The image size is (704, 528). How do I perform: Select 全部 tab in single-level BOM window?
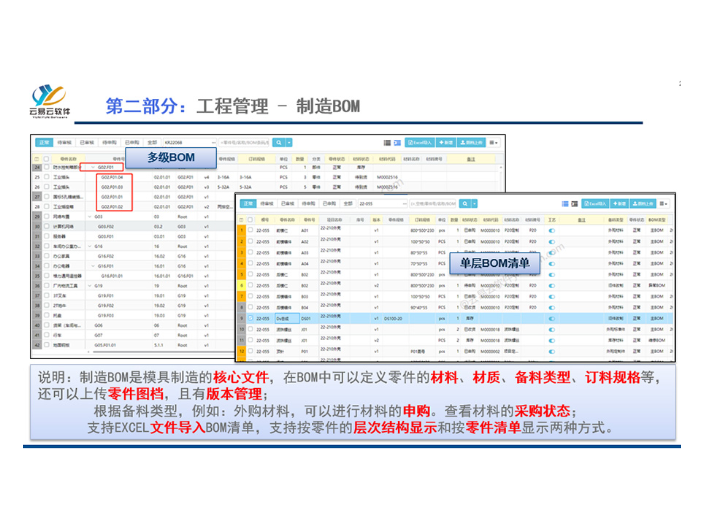click(x=348, y=204)
